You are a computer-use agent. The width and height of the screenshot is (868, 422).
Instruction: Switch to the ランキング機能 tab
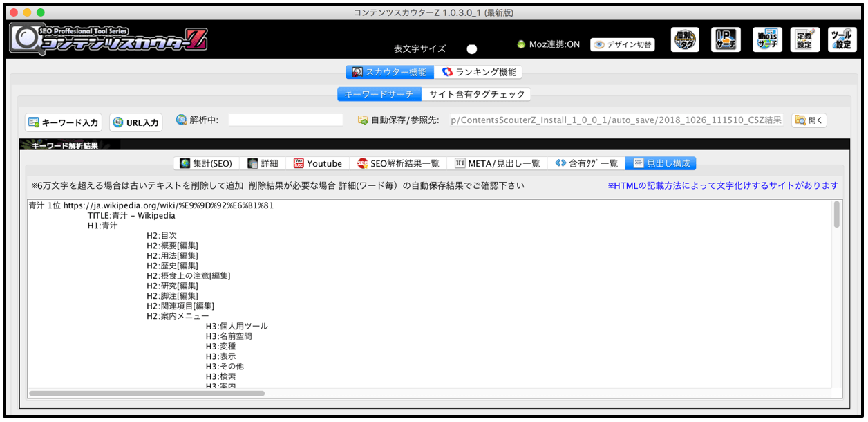(x=478, y=72)
